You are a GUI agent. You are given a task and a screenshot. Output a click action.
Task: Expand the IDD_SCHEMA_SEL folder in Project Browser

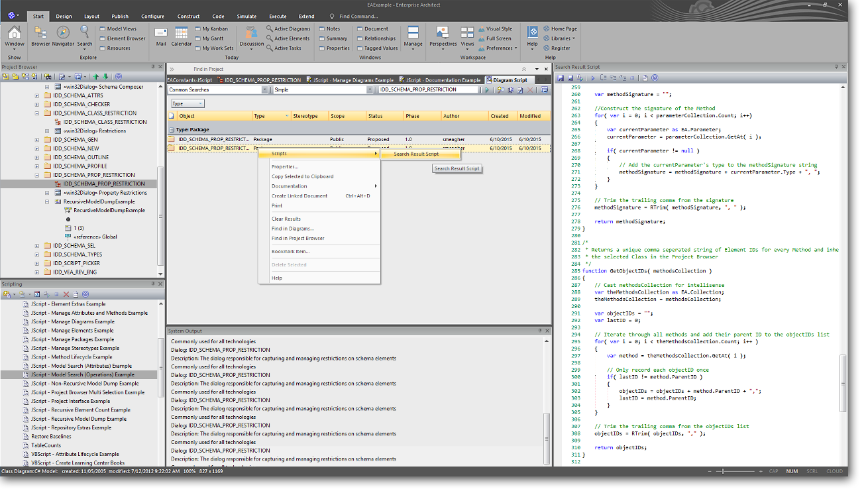click(x=37, y=246)
